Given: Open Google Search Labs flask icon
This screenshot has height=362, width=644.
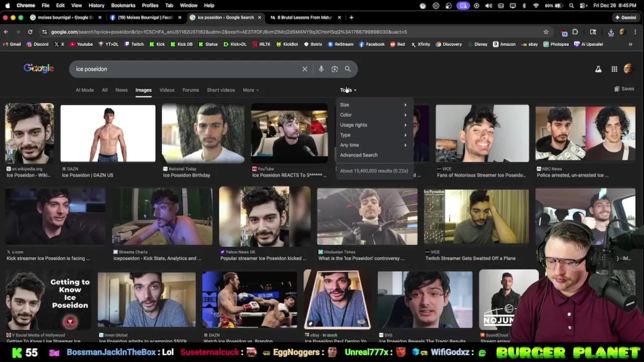Looking at the screenshot, I should [x=598, y=69].
